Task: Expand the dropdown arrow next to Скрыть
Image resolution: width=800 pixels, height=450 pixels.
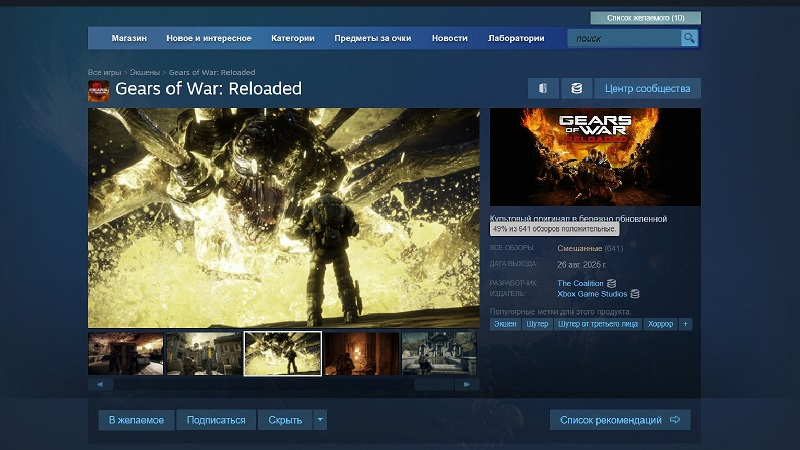Action: 320,419
